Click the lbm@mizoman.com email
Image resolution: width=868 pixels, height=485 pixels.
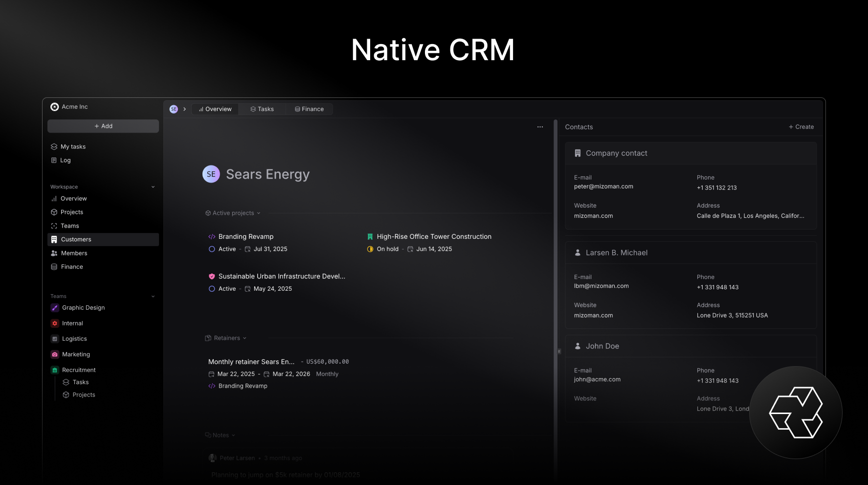[x=601, y=286]
